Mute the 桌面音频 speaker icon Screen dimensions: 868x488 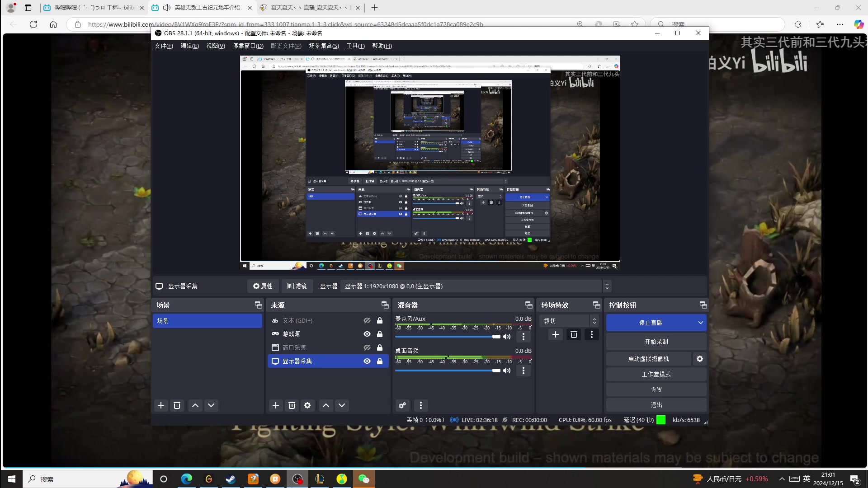[x=507, y=371]
